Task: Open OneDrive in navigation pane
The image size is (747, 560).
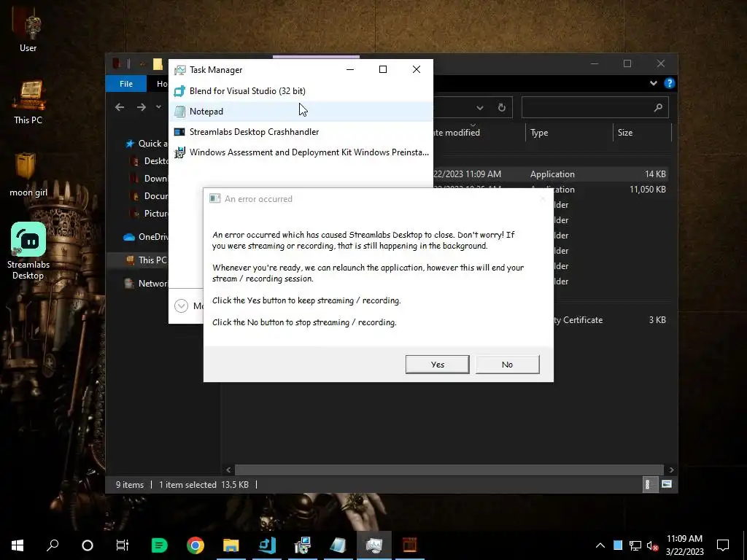Action: point(146,237)
